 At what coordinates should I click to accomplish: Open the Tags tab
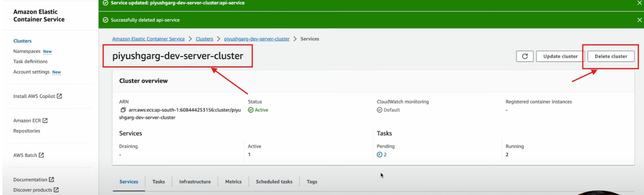click(312, 182)
